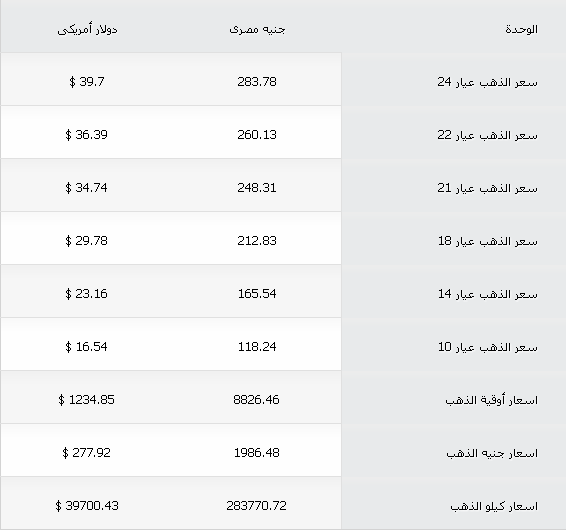This screenshot has width=566, height=530.
Task: Click the 248.31 price value
Action: pyautogui.click(x=257, y=188)
